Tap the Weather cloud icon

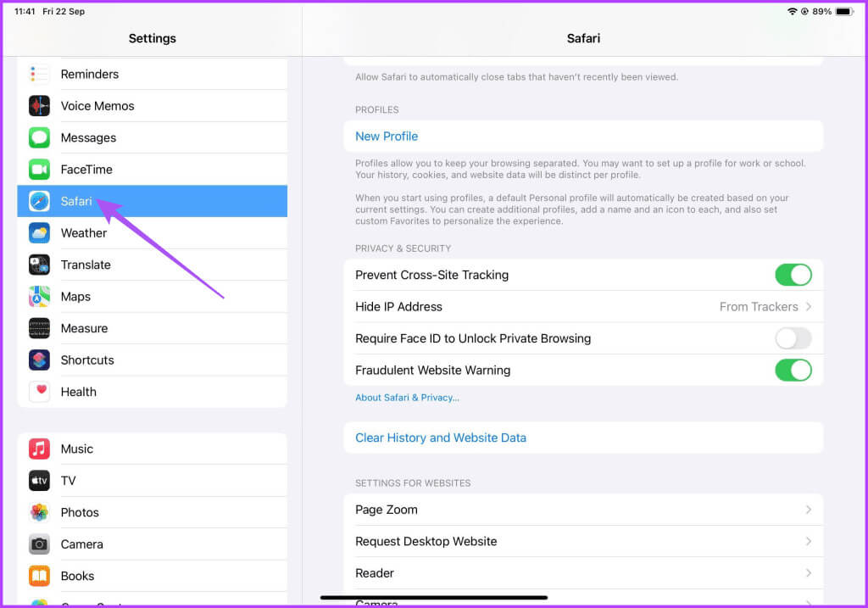(x=39, y=233)
